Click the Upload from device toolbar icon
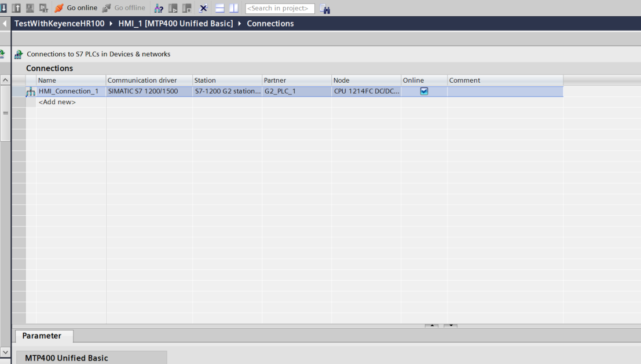 pos(16,8)
